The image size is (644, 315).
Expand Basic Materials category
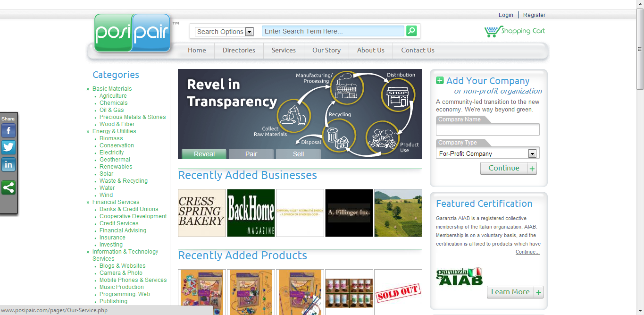pyautogui.click(x=112, y=89)
